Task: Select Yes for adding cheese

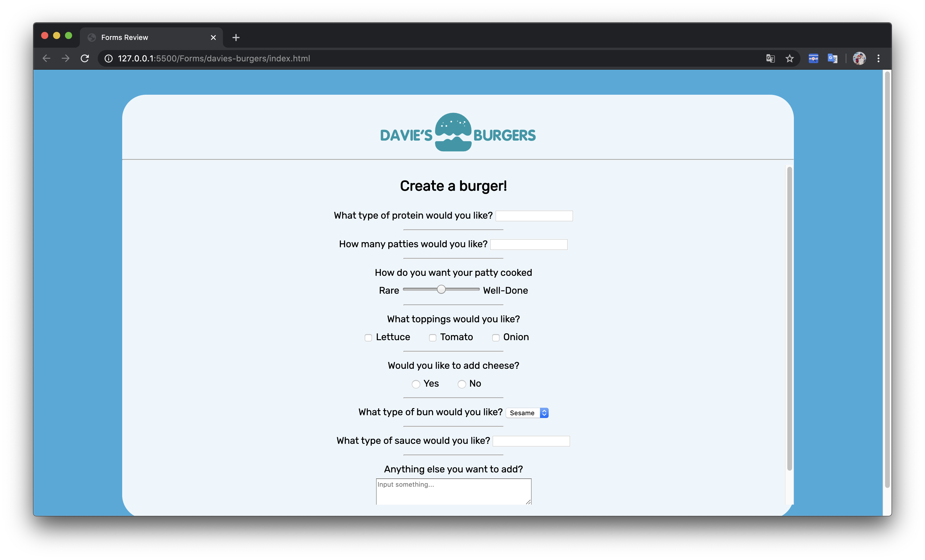Action: [x=416, y=384]
